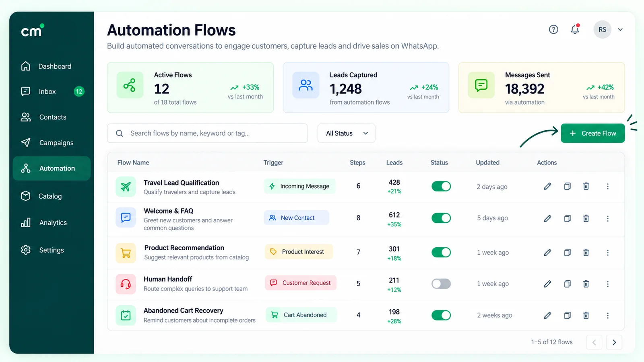Screen dimensions: 644x362
Task: Navigate to Campaigns
Action: [x=52, y=143]
